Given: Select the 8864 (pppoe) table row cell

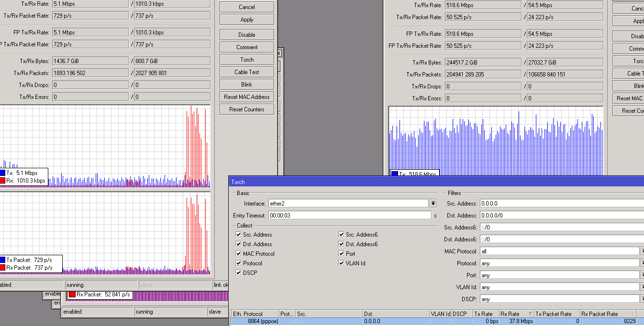Looking at the screenshot, I should pyautogui.click(x=255, y=321).
